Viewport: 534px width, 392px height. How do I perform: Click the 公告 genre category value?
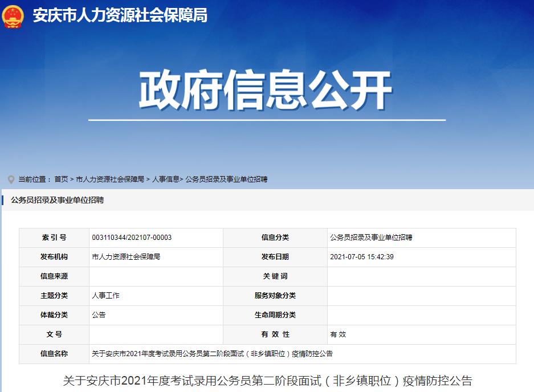click(x=99, y=315)
